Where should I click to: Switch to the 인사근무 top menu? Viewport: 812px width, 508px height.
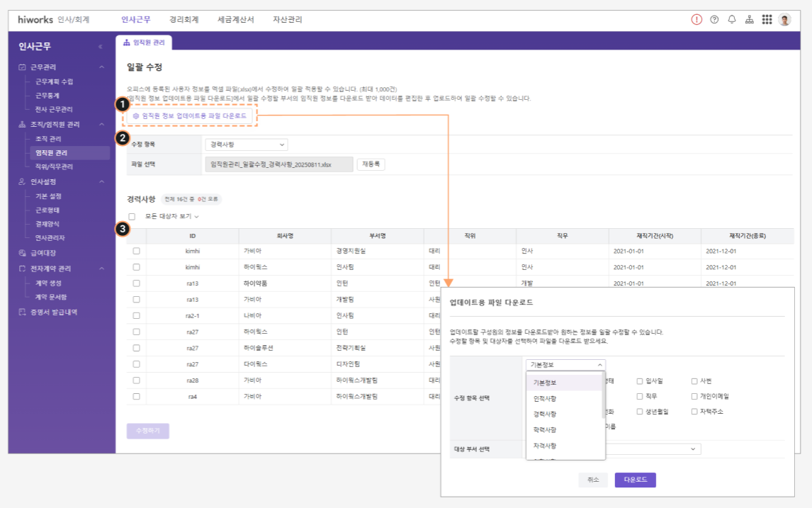(135, 20)
